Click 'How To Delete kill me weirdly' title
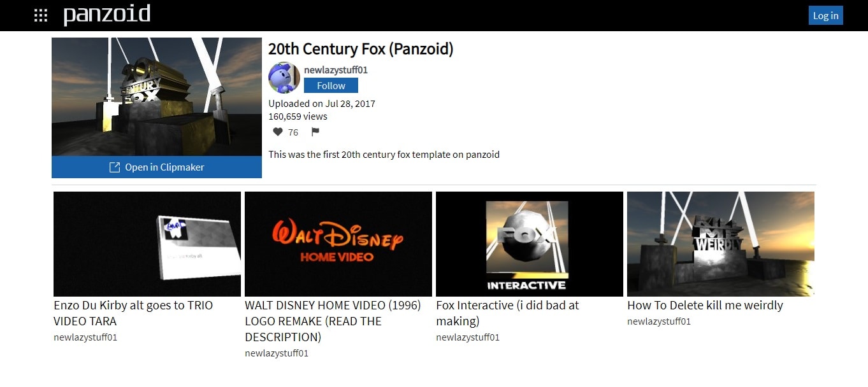868x387 pixels. point(705,306)
